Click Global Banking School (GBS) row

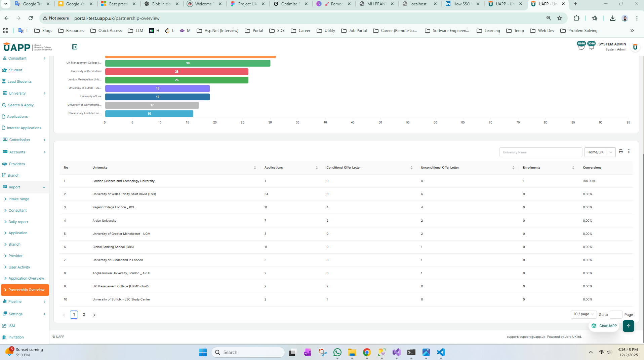click(x=346, y=247)
